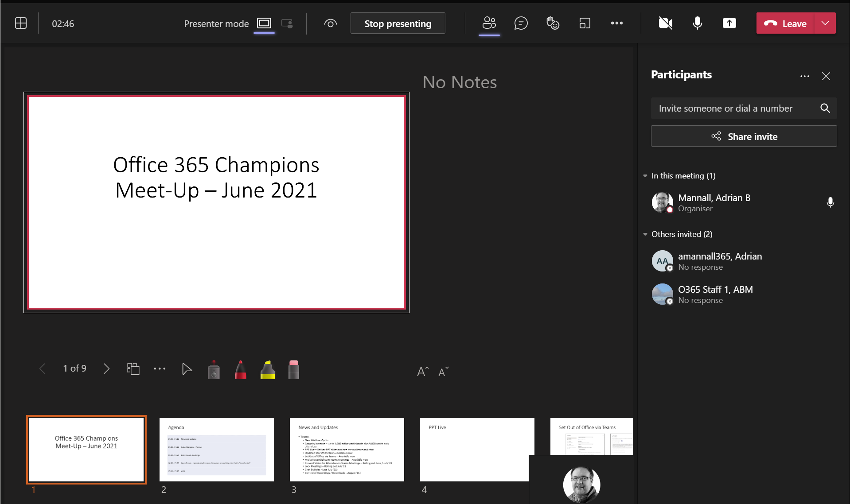The width and height of the screenshot is (850, 504).
Task: Select the yellow highlighter tool
Action: tap(267, 369)
